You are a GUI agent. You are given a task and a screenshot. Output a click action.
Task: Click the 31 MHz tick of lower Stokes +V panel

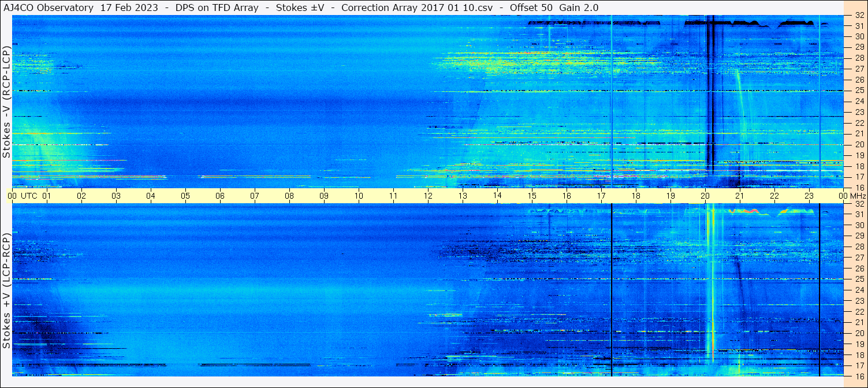point(859,215)
